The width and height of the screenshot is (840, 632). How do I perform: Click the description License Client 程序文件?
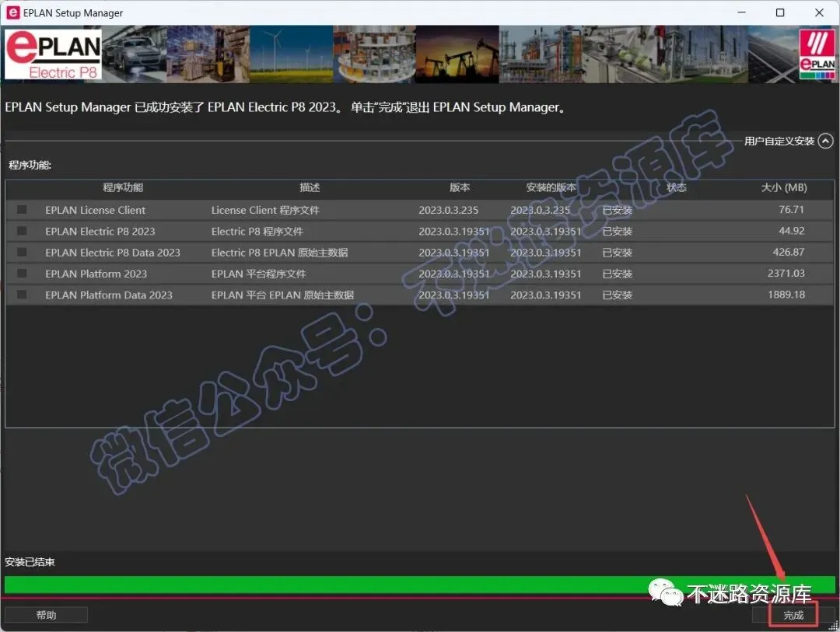265,210
